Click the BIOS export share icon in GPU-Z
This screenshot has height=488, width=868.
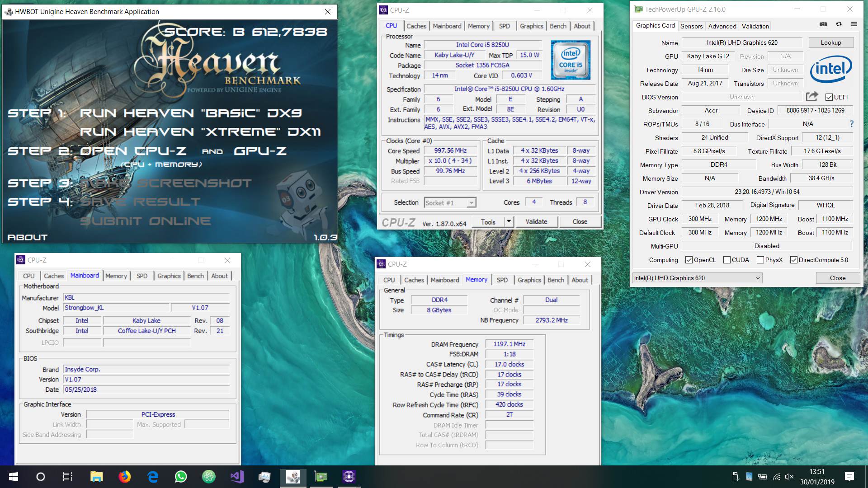812,96
